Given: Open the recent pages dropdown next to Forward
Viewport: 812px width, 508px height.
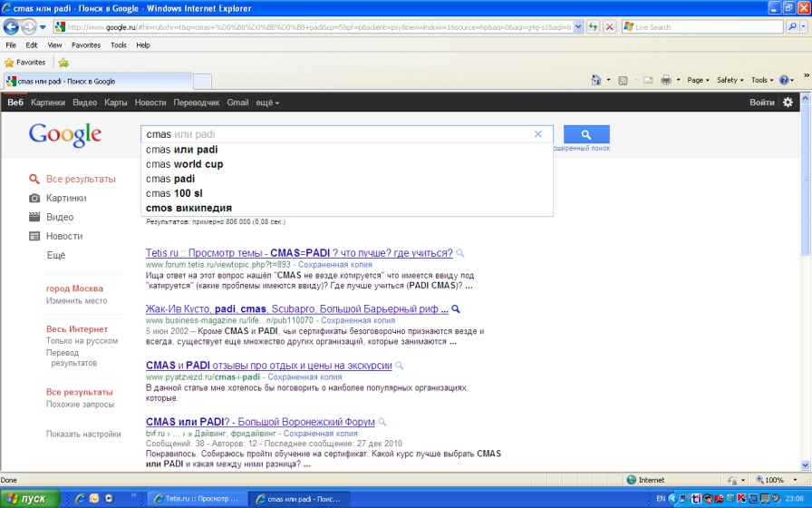Looking at the screenshot, I should [x=43, y=27].
